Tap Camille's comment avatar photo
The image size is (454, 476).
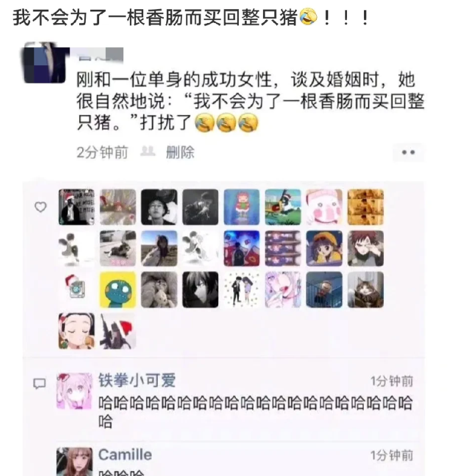pyautogui.click(x=74, y=461)
